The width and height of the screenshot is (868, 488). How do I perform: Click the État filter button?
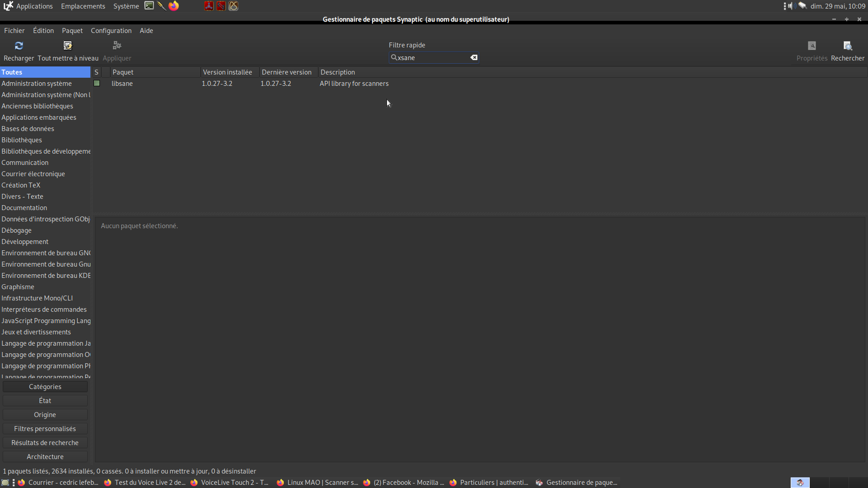click(x=45, y=401)
